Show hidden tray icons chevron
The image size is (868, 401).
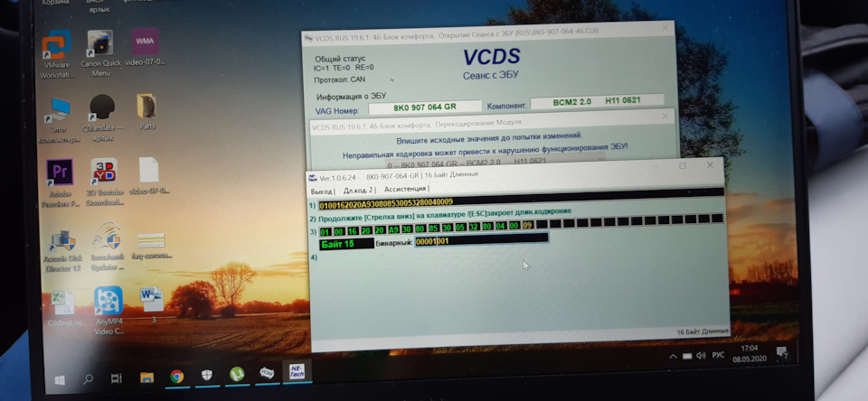click(673, 356)
